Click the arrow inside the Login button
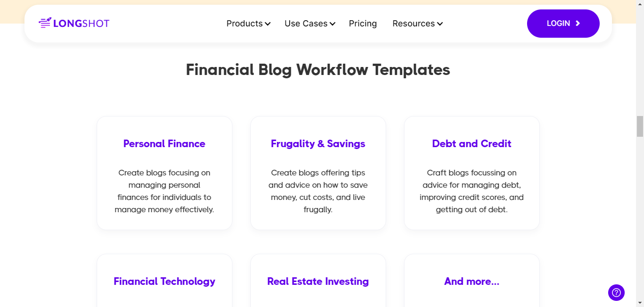 [x=578, y=24]
